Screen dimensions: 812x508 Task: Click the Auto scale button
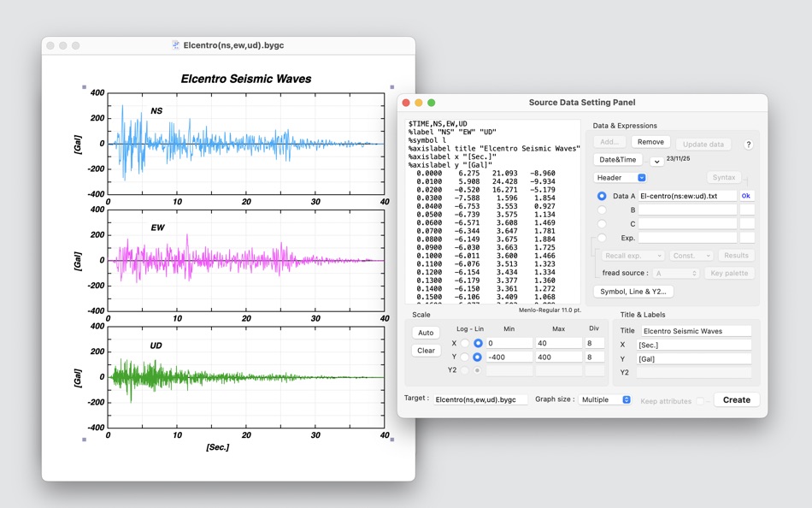coord(426,333)
